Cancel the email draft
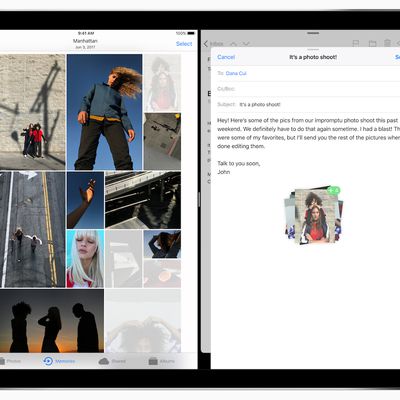Image resolution: width=400 pixels, height=400 pixels. click(226, 57)
